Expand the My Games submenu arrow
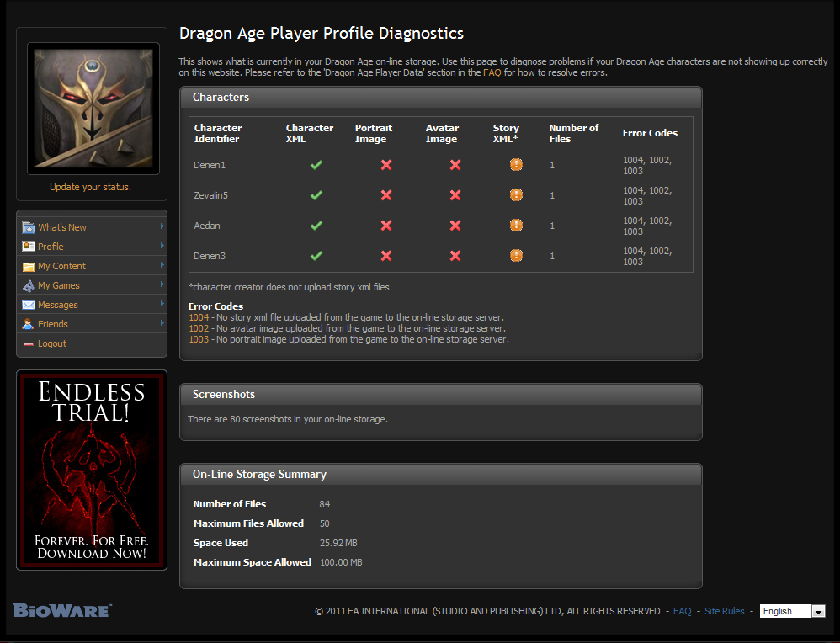The image size is (840, 643). (x=162, y=284)
